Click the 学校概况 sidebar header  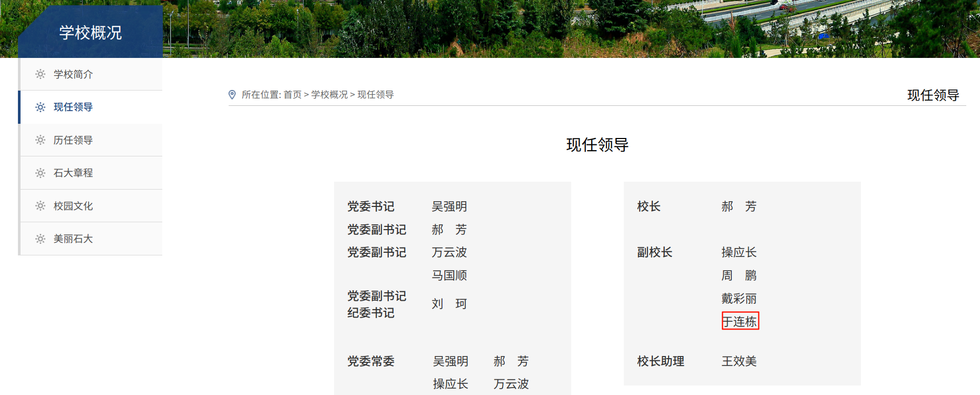[x=91, y=32]
